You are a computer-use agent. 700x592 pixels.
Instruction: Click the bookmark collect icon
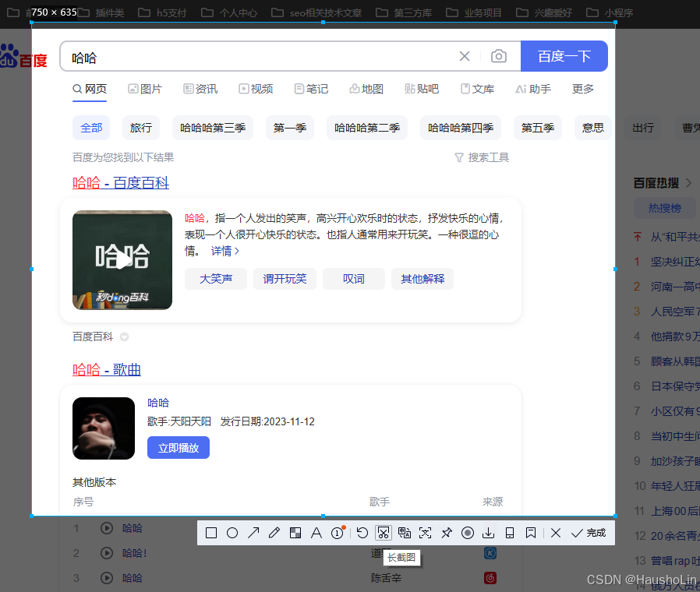click(x=530, y=533)
